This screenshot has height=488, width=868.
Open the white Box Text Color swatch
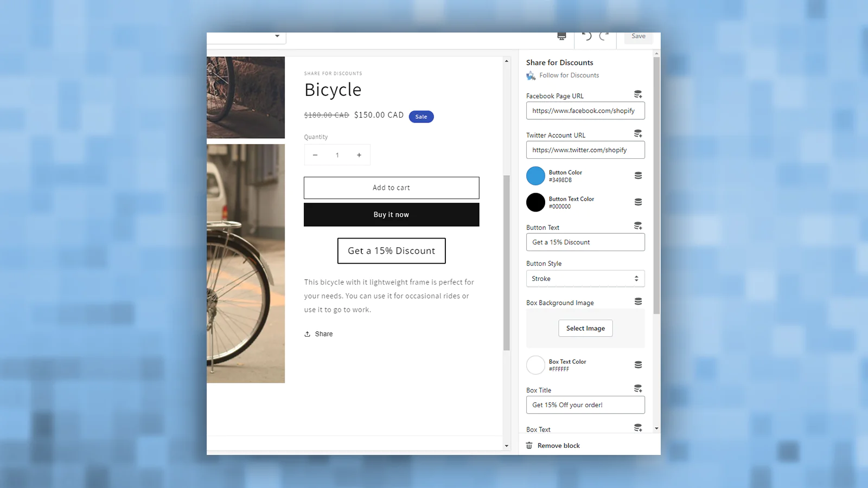coord(535,365)
